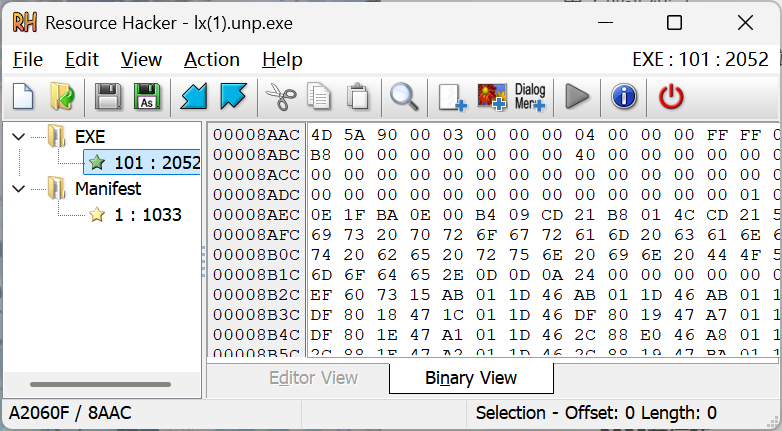Click hex byte 4D in first row
Viewport: 782px width, 431px height.
point(321,135)
